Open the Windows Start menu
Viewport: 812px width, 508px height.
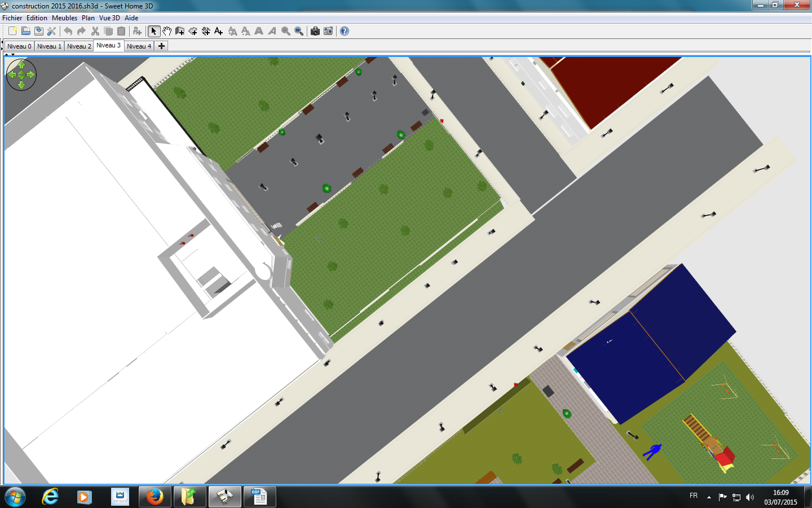pyautogui.click(x=15, y=497)
